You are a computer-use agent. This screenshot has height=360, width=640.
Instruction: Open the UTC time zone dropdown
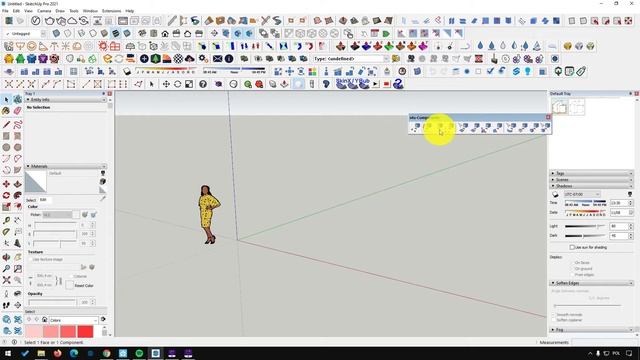[582, 194]
